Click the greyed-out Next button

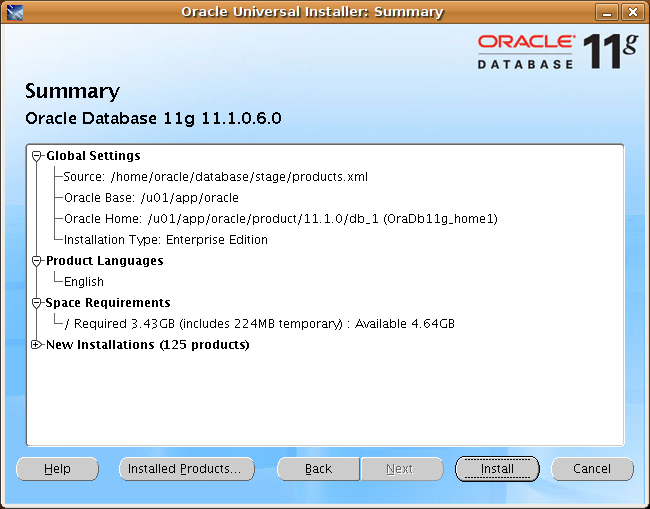[x=402, y=469]
